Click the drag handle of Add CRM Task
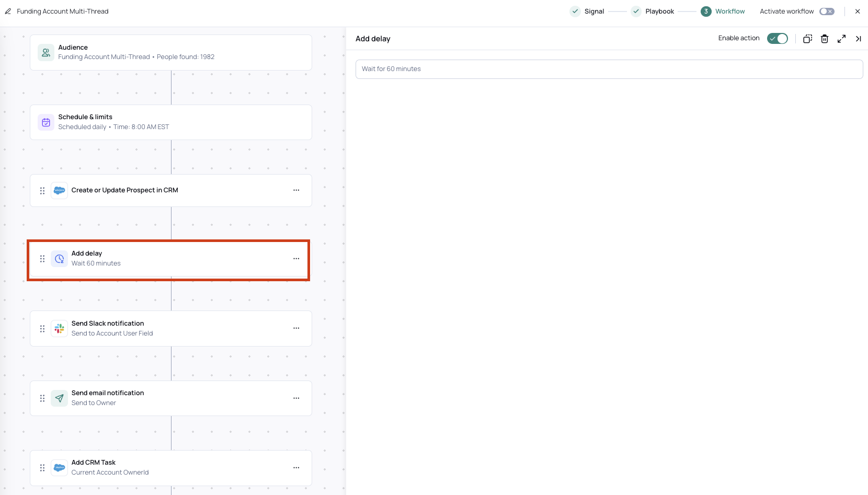868x495 pixels. pos(42,468)
